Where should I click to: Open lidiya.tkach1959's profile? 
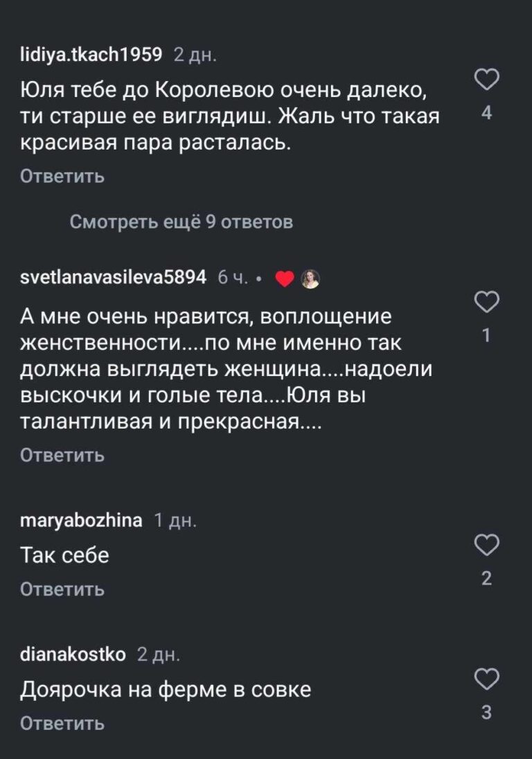coord(91,53)
